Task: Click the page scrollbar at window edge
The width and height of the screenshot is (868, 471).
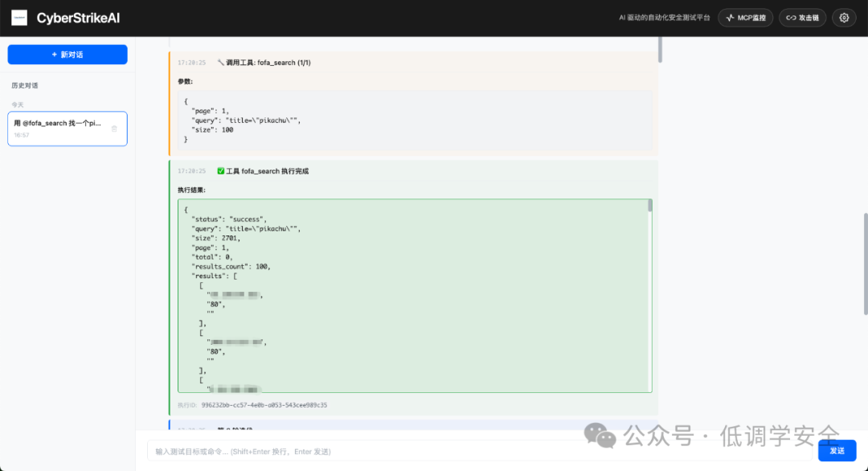Action: coord(866,264)
